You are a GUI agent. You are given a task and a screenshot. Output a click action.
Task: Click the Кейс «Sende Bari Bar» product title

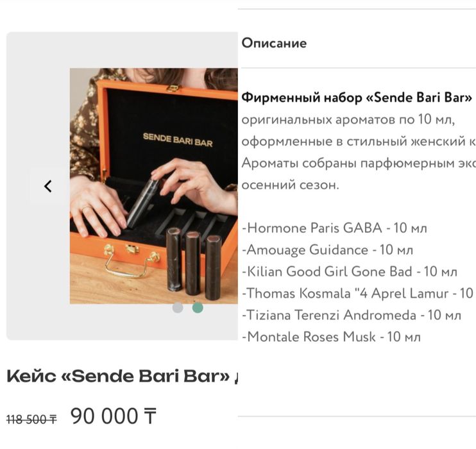pos(122,376)
